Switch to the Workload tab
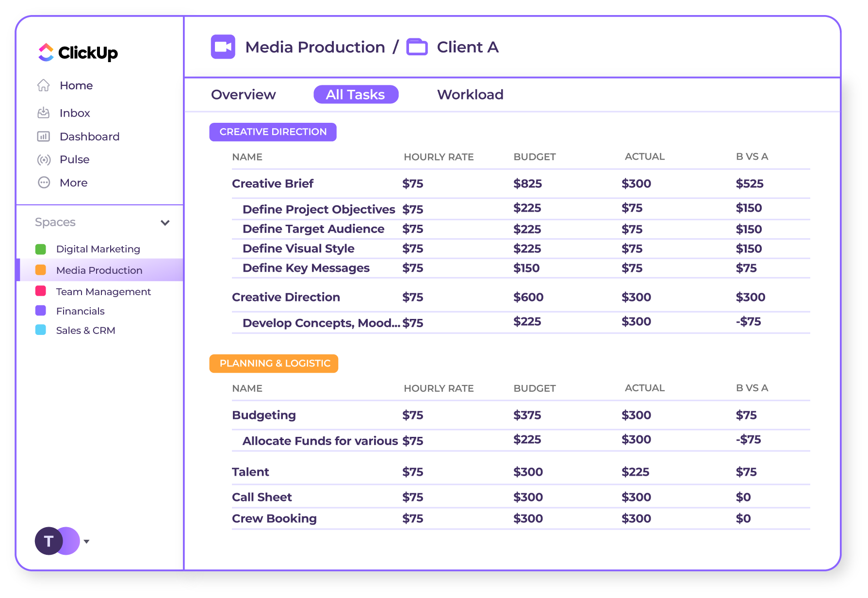The height and width of the screenshot is (598, 868). 470,95
